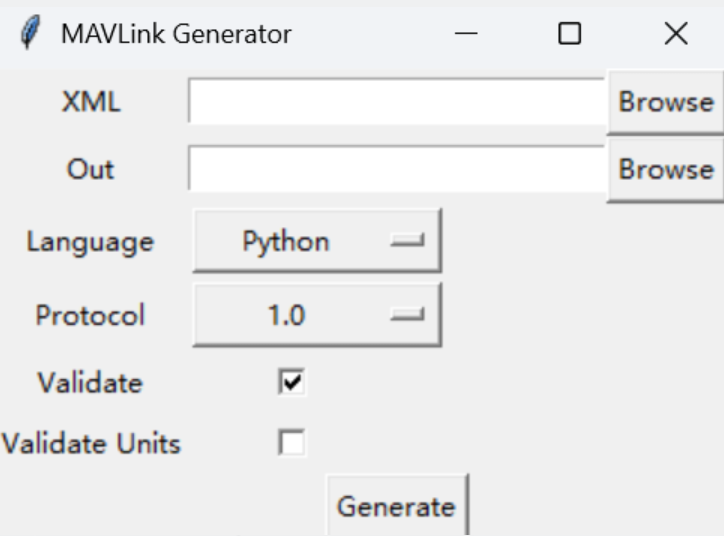Enable the Validate Units checkbox
This screenshot has width=724, height=536.
(291, 443)
